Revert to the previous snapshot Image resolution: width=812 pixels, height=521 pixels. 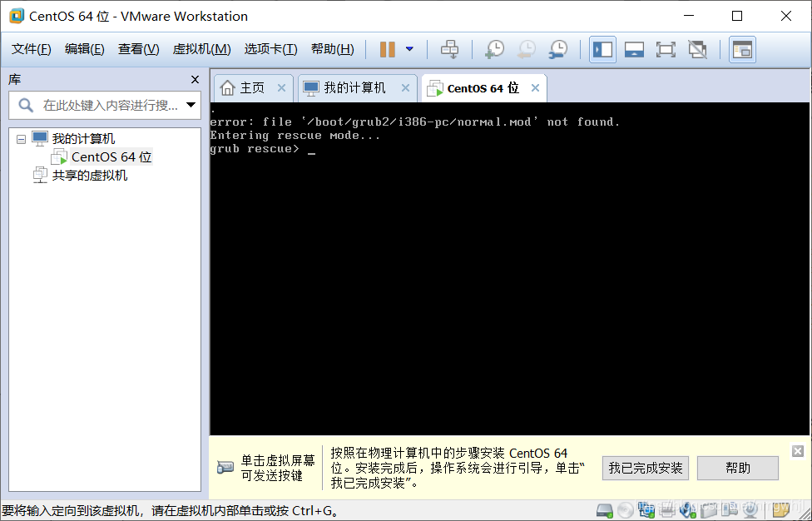pyautogui.click(x=527, y=50)
